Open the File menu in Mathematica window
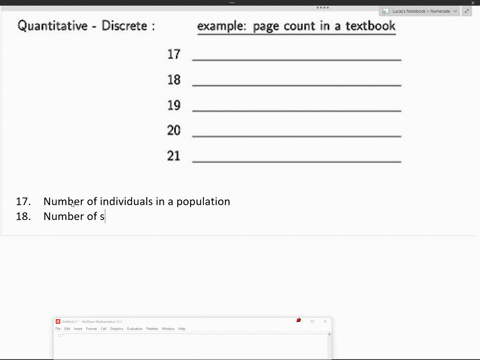This screenshot has height=360, width=480. pyautogui.click(x=58, y=329)
